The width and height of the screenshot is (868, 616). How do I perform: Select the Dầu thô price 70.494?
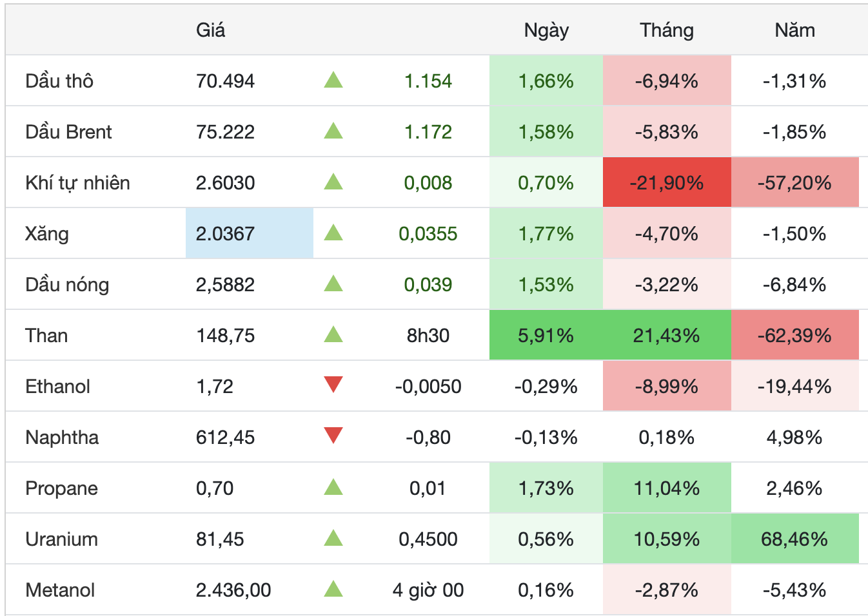click(225, 81)
